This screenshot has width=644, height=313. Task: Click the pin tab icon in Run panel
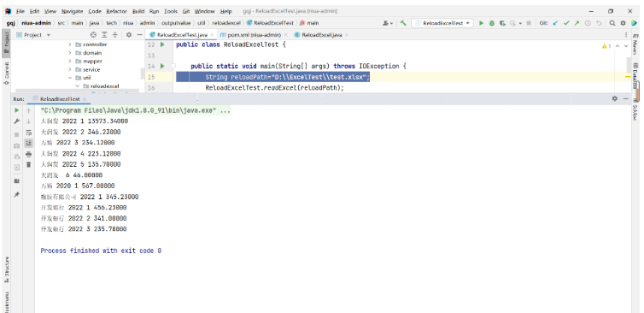click(x=16, y=194)
